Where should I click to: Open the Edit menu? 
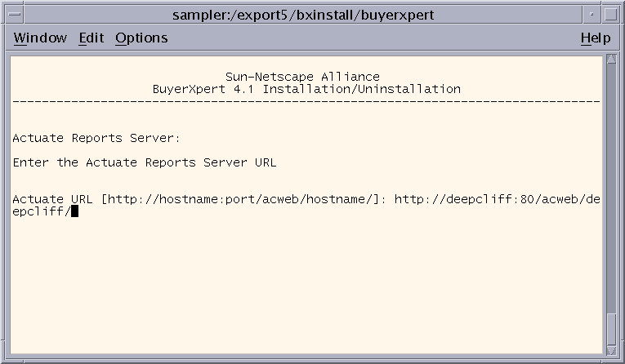point(92,38)
